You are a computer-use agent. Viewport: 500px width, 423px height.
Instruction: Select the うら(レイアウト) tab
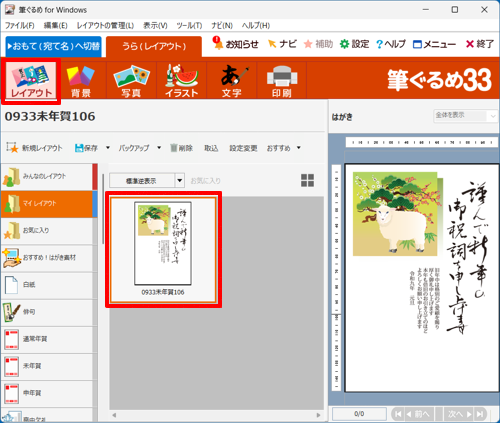tap(154, 46)
